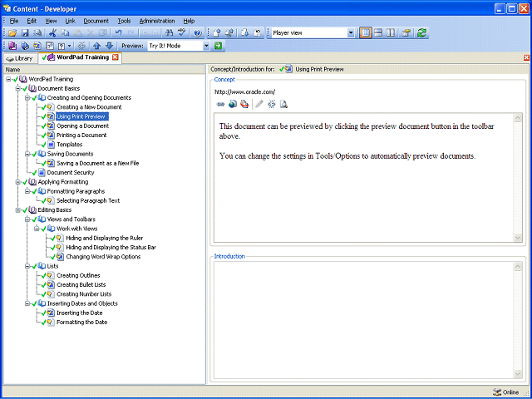
Task: Toggle the vertical split layout button
Action: [391, 33]
